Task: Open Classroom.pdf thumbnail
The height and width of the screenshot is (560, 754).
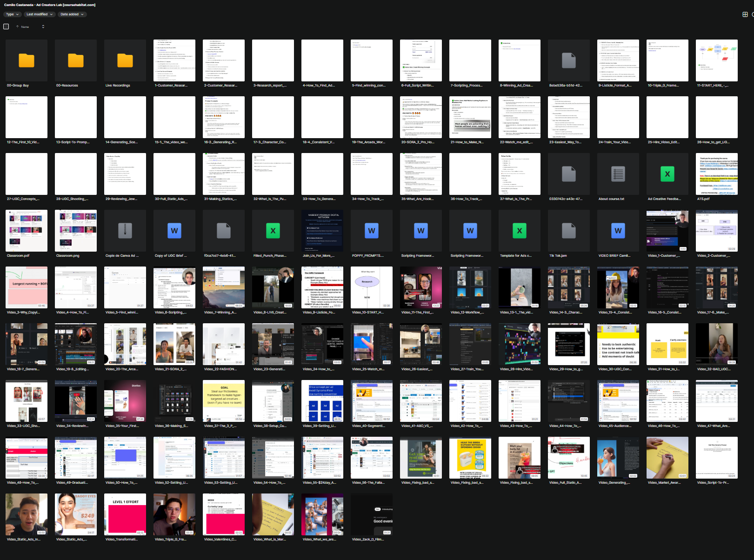Action: click(x=27, y=231)
